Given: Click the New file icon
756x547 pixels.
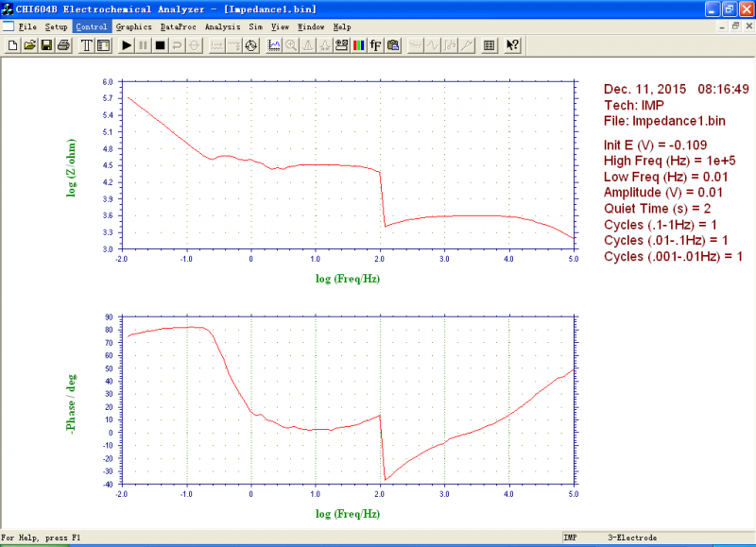Looking at the screenshot, I should (x=12, y=45).
